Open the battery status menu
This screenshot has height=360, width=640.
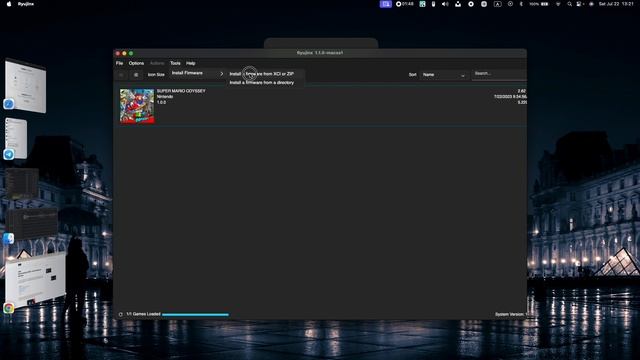[x=539, y=4]
